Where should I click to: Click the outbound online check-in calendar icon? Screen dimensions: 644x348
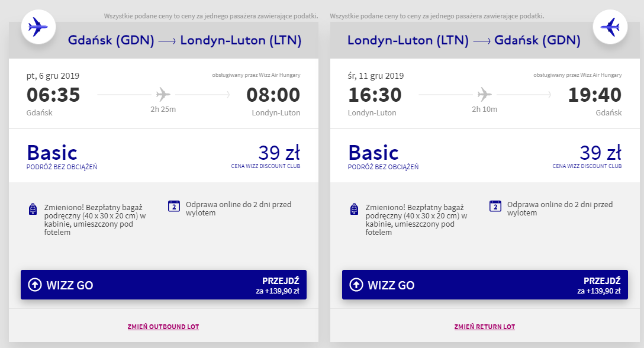pyautogui.click(x=174, y=206)
